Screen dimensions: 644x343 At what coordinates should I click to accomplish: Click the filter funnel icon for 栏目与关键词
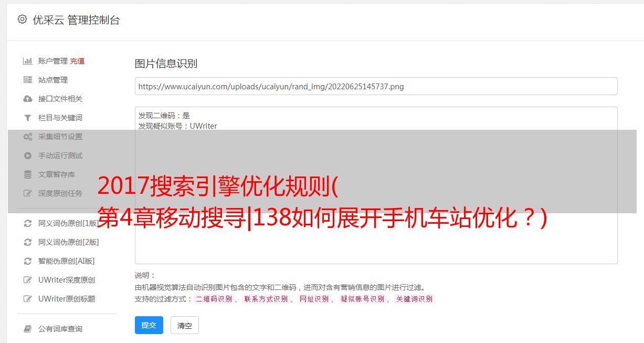click(x=28, y=118)
